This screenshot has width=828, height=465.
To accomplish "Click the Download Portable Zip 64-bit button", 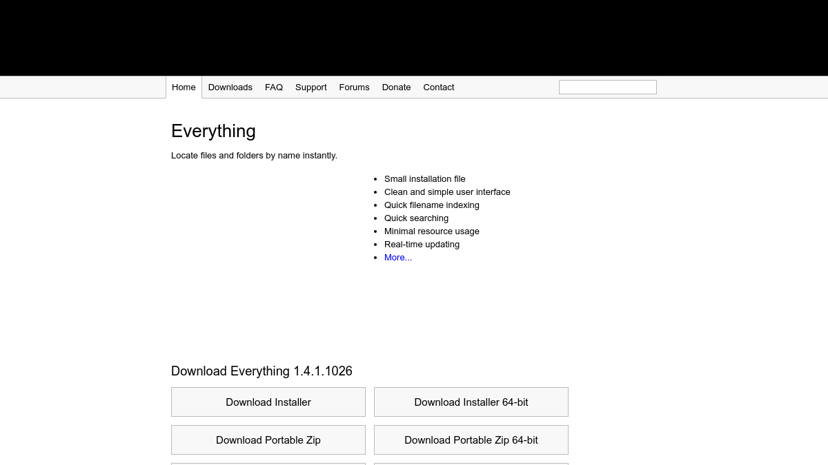I will click(x=471, y=440).
